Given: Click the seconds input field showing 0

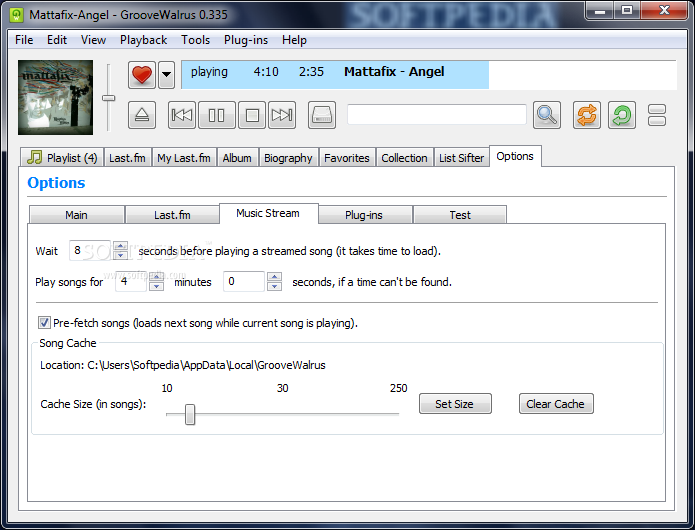Looking at the screenshot, I should [x=244, y=281].
